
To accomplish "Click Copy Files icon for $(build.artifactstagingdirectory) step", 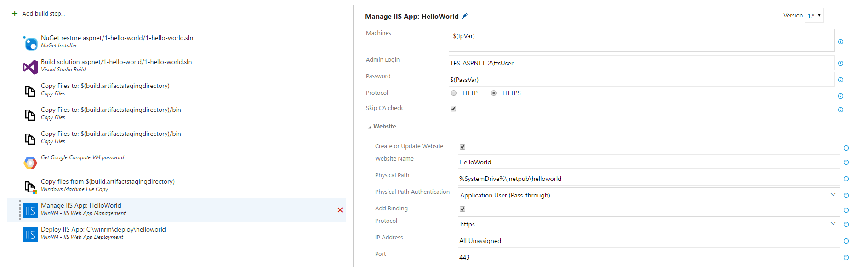I will click(30, 91).
